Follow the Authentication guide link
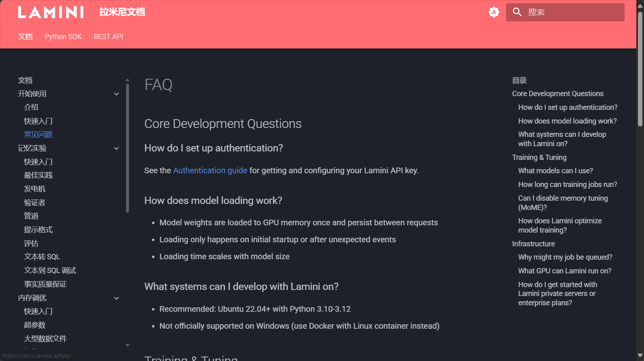644x361 pixels. [210, 170]
